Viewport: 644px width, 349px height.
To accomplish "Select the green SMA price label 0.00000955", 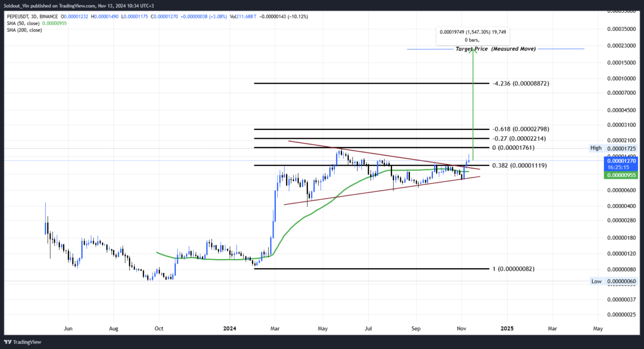I will [x=621, y=175].
